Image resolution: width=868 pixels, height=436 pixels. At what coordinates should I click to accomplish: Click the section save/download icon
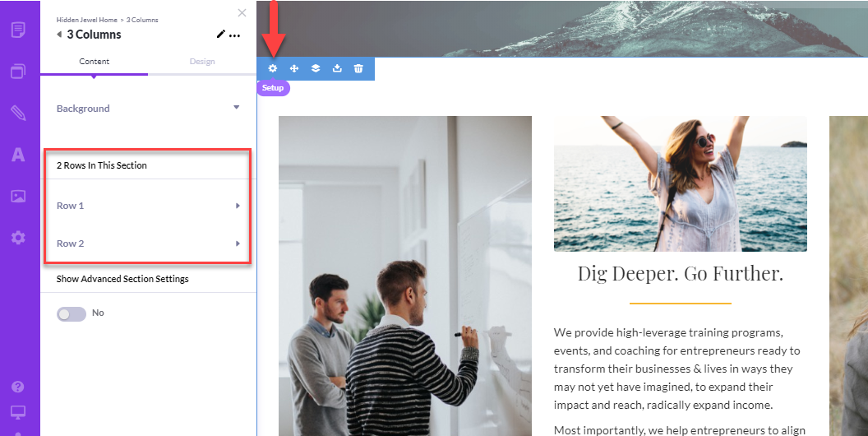tap(337, 68)
